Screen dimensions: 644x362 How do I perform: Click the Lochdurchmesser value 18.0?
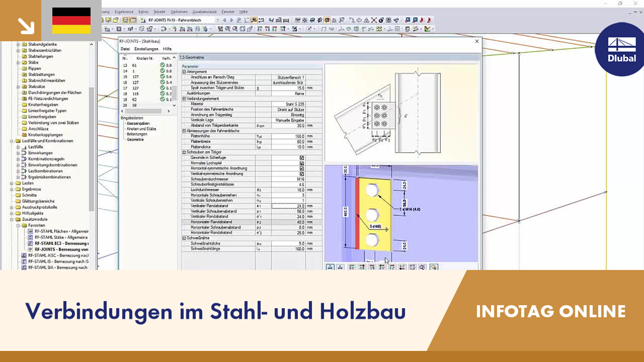[289, 189]
